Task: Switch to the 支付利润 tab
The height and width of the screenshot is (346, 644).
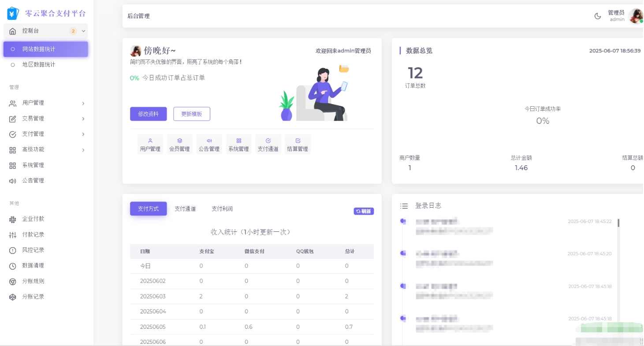Action: (222, 208)
